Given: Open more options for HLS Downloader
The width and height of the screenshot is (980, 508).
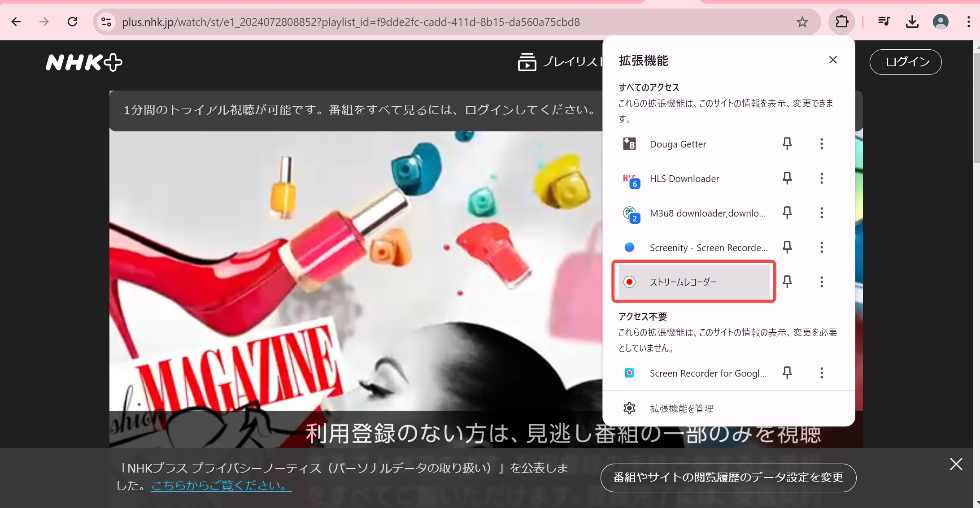Looking at the screenshot, I should [x=822, y=178].
